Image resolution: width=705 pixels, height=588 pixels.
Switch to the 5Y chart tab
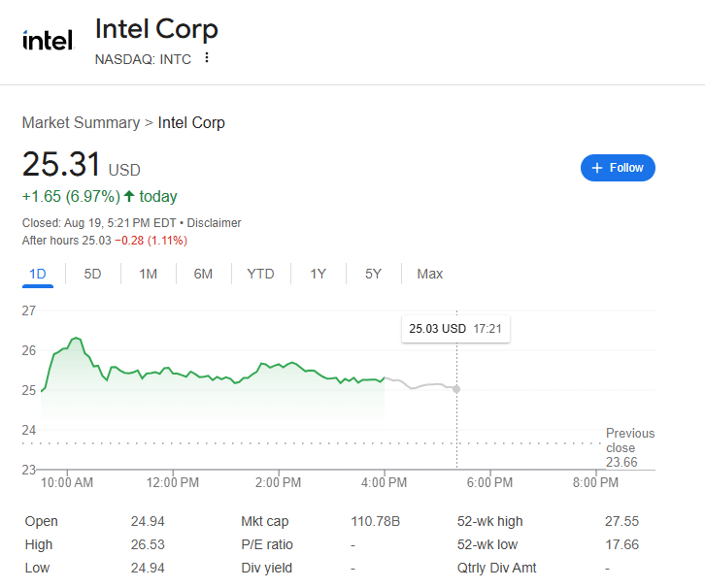coord(373,274)
